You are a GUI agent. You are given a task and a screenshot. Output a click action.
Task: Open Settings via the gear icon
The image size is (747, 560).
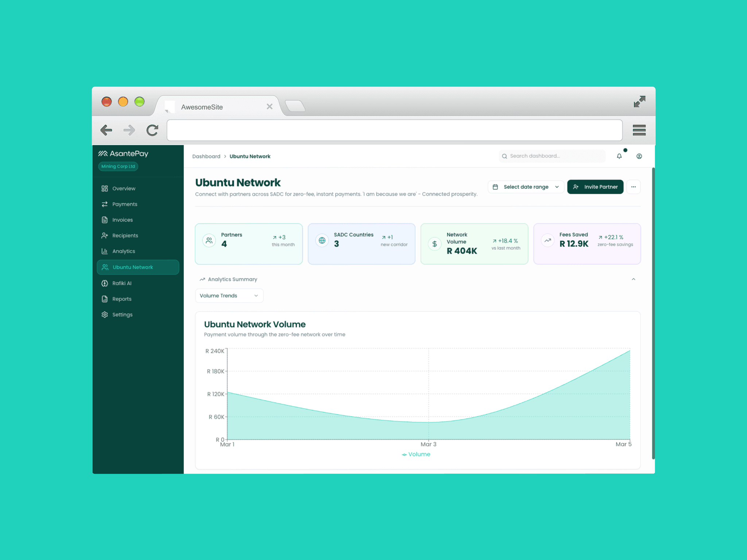pos(104,314)
